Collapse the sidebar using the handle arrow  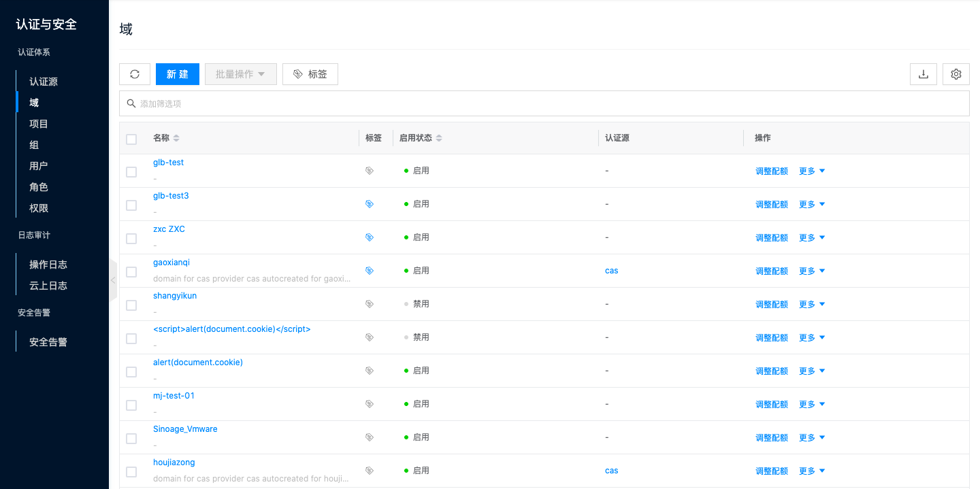113,280
